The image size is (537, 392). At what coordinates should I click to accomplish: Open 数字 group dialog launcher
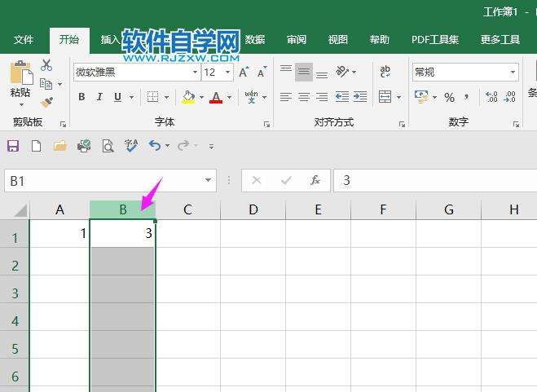516,124
